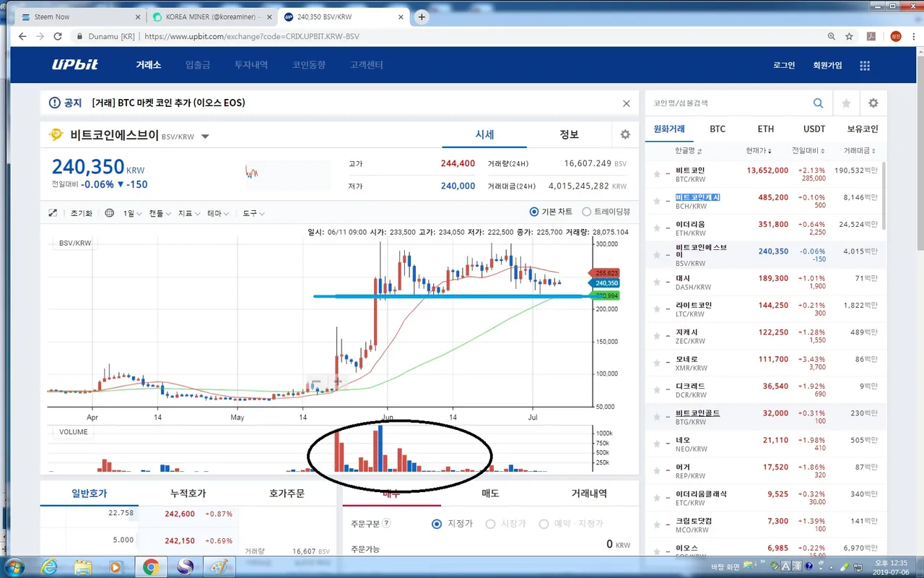Favorite the 네오 NEO/KRW row star
The image size is (924, 578).
coord(657,444)
